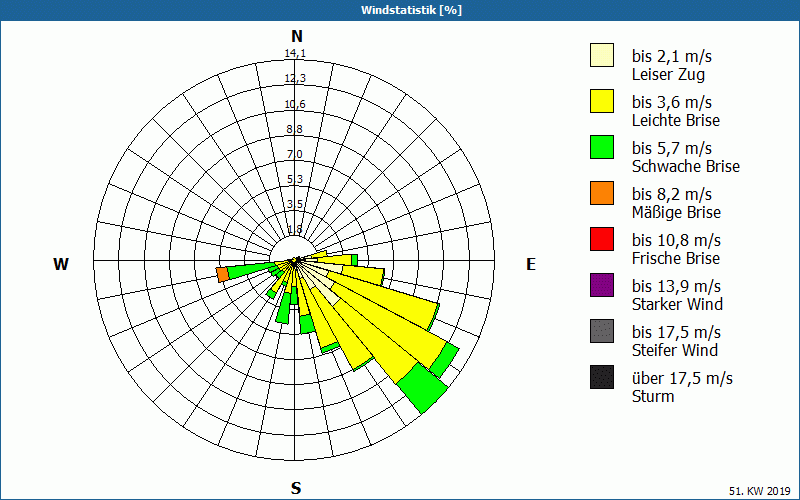800x500 pixels.
Task: Click the '51. KW 2019' week label
Action: pos(760,491)
